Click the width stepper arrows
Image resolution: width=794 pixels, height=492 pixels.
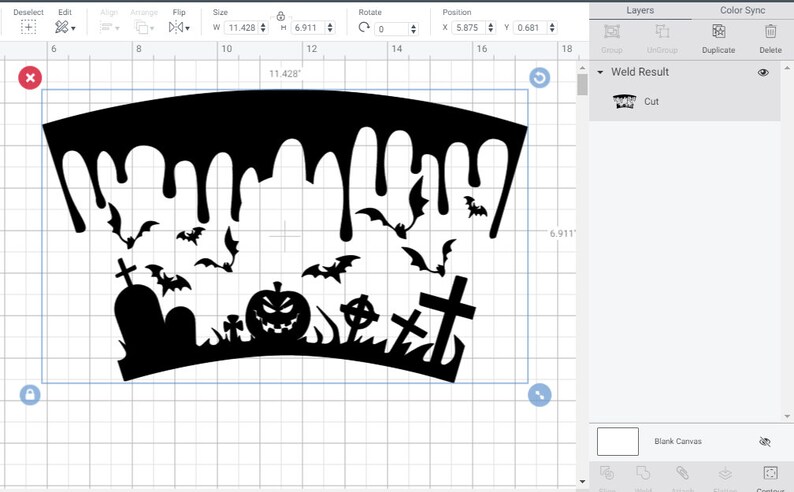(x=263, y=28)
